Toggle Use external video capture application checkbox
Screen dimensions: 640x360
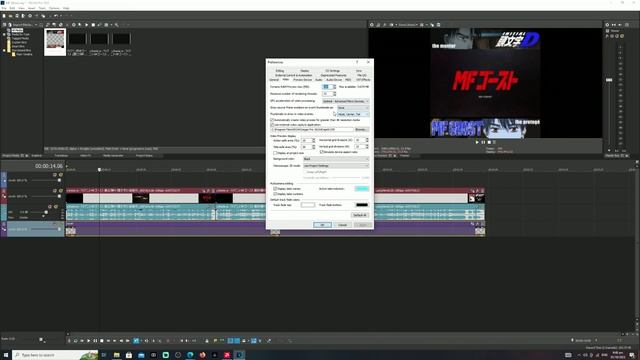(272, 125)
